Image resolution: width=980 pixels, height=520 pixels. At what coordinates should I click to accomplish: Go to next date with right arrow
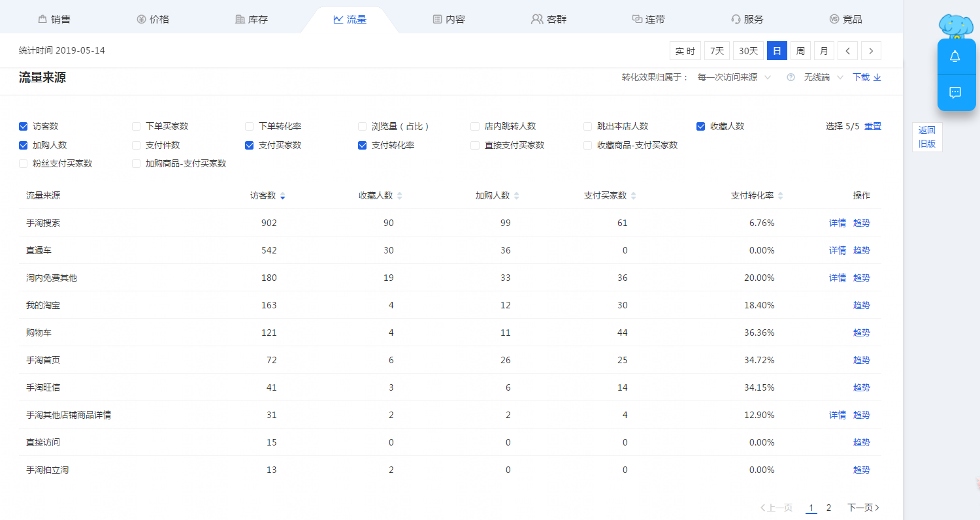pos(871,51)
